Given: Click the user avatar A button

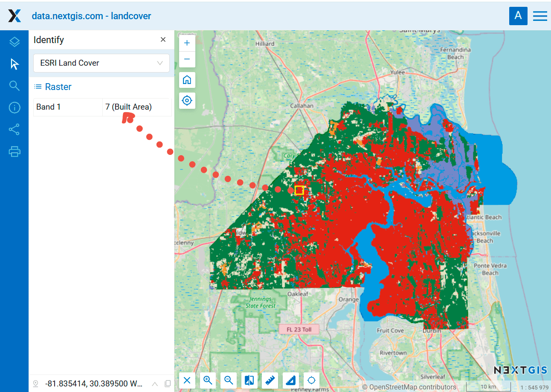Looking at the screenshot, I should click(x=518, y=16).
